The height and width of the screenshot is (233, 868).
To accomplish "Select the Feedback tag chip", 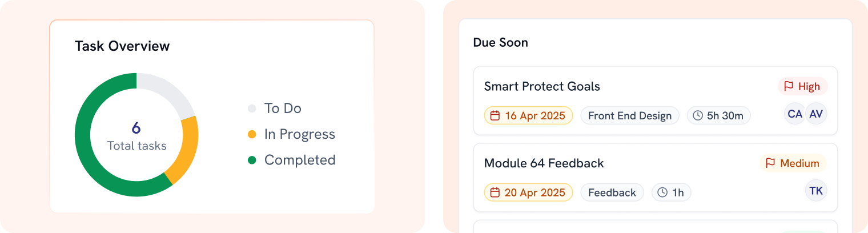I will (612, 192).
